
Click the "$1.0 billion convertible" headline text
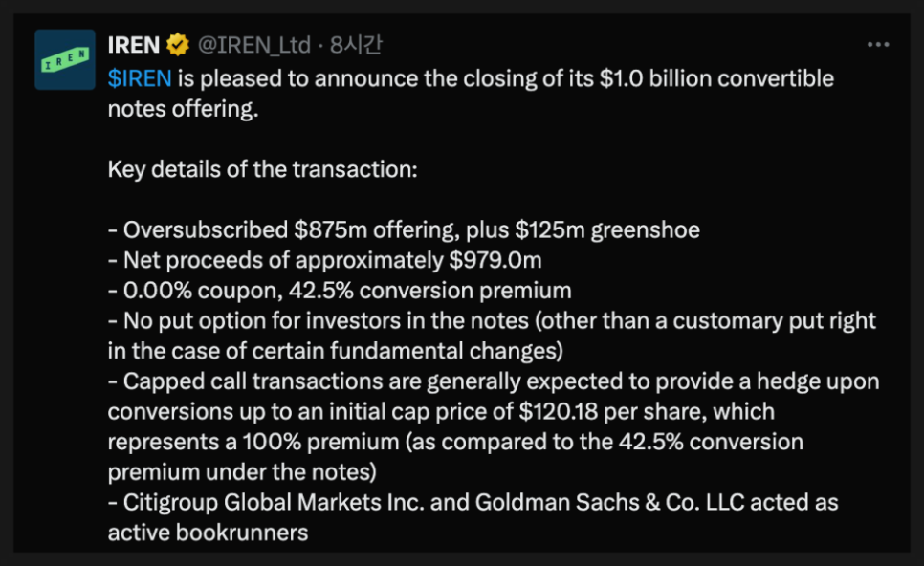(x=717, y=78)
